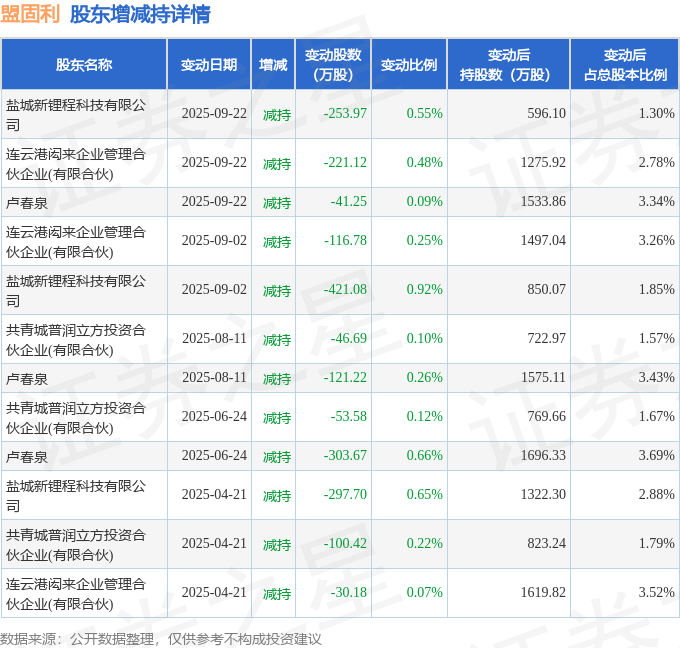Click 连云港闳来企业管理合伙企业 in the 1619.82 row
This screenshot has width=680, height=648.
pos(76,594)
